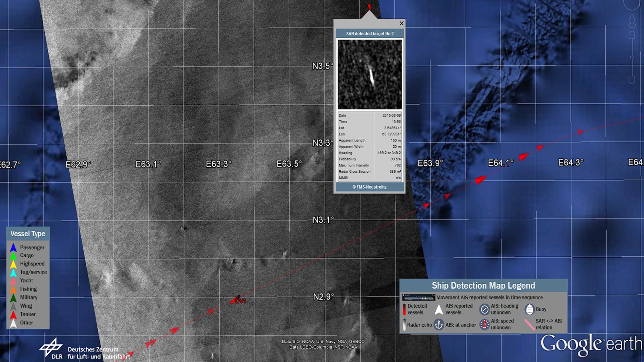Click the FMS-Neustrelitz copyright footer

click(x=369, y=187)
